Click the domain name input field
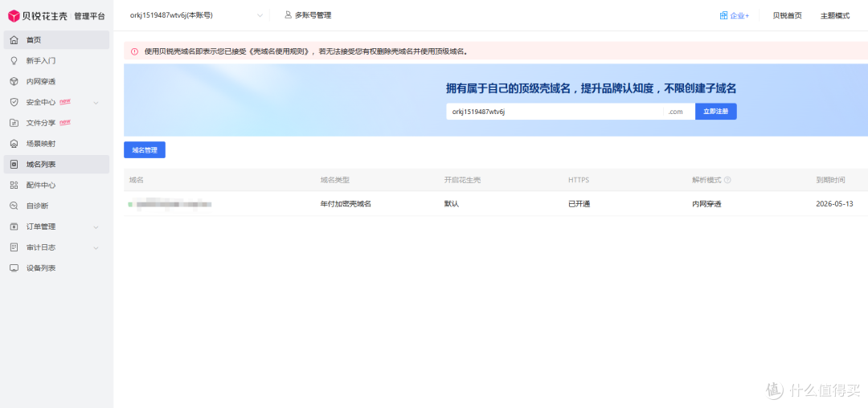Image resolution: width=868 pixels, height=408 pixels. coord(555,112)
